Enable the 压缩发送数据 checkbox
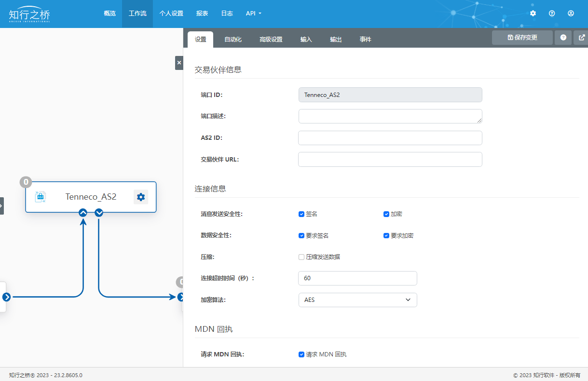Viewport: 588px width, 381px height. [x=301, y=257]
